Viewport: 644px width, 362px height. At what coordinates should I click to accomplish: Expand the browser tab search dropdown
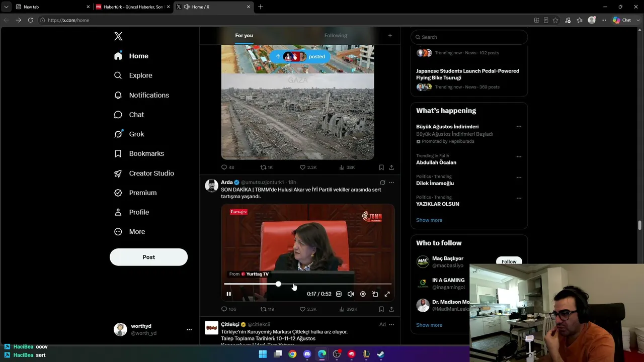[6, 7]
